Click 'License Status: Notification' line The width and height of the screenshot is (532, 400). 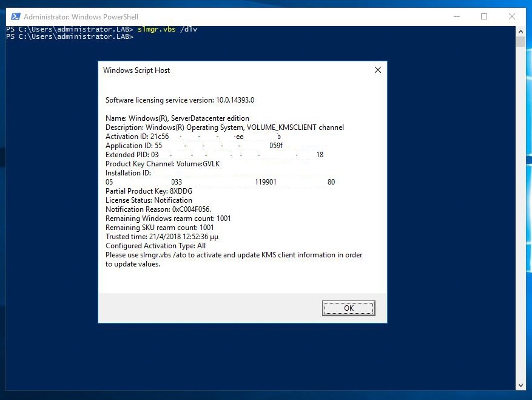(x=149, y=200)
